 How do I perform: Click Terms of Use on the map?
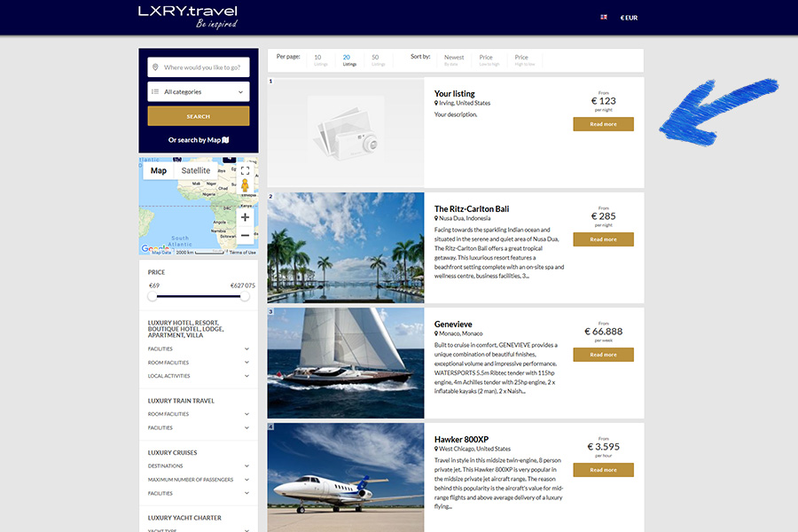[242, 253]
